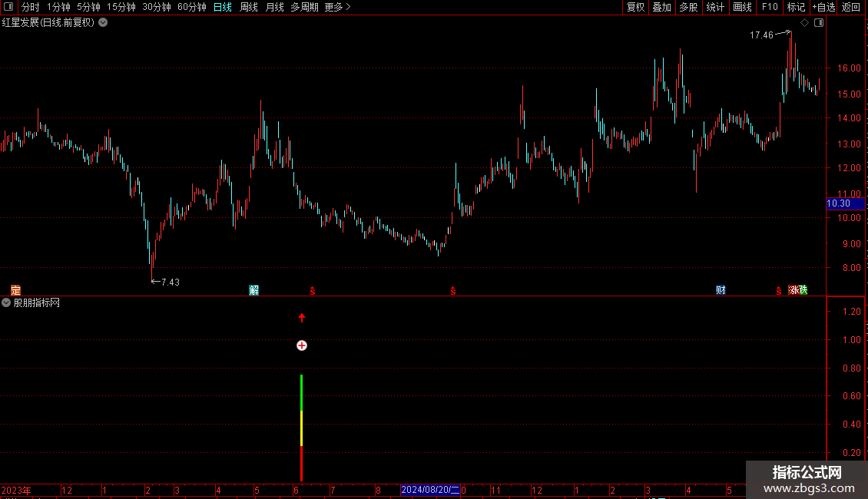Select the 1分钟 period
This screenshot has height=499, width=868.
58,7
